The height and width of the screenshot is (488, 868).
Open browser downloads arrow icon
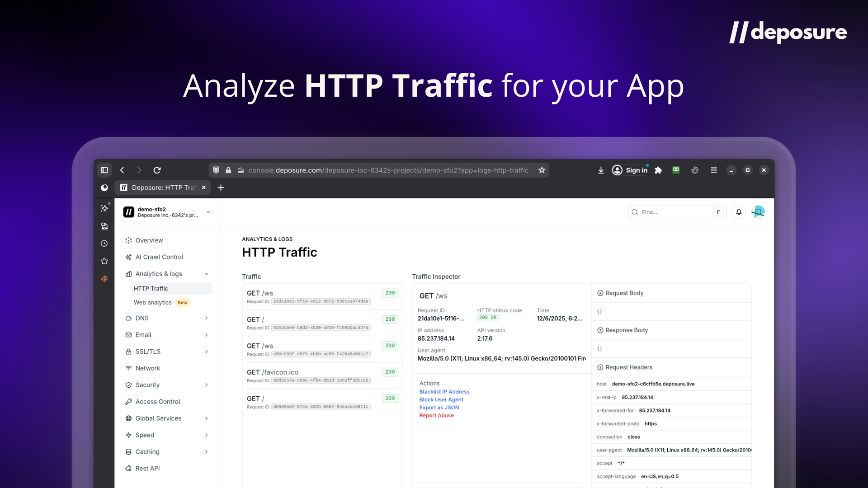601,170
